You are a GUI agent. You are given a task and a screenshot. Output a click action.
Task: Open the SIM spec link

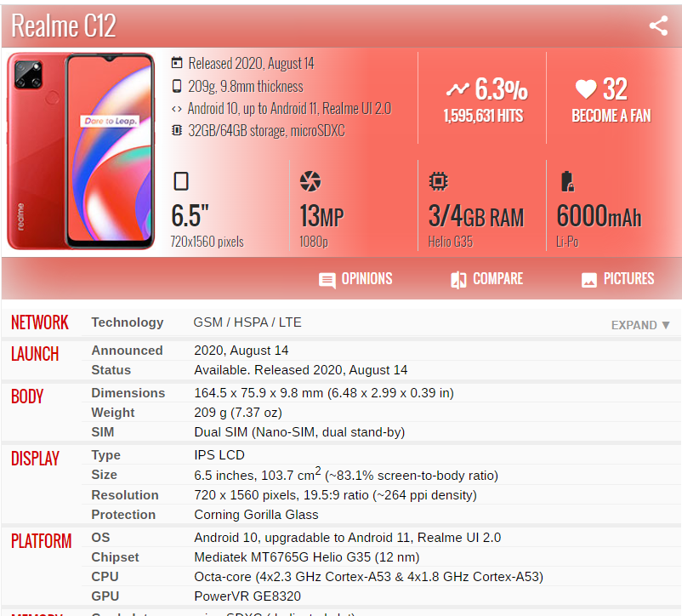tap(103, 432)
